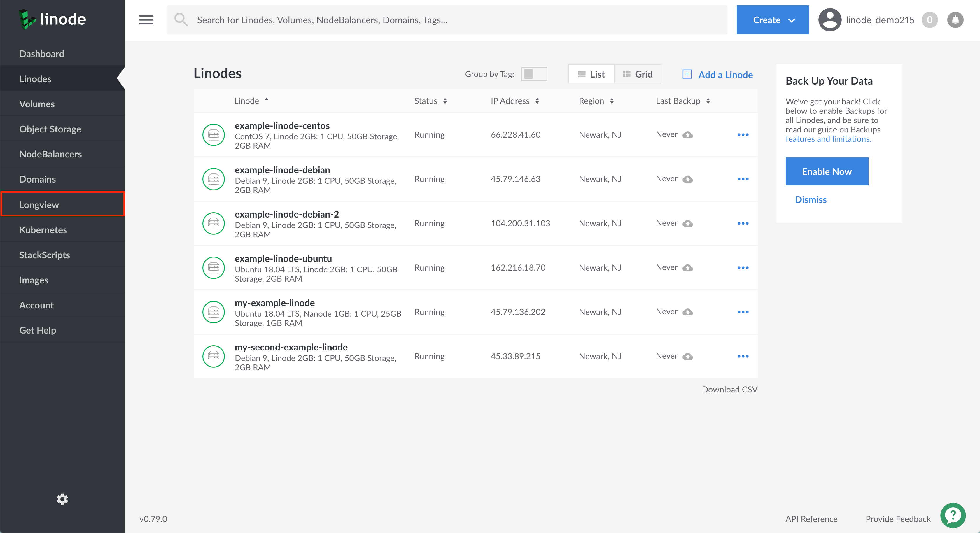Viewport: 980px width, 533px height.
Task: Toggle the Group by Tag switch
Action: pos(534,74)
